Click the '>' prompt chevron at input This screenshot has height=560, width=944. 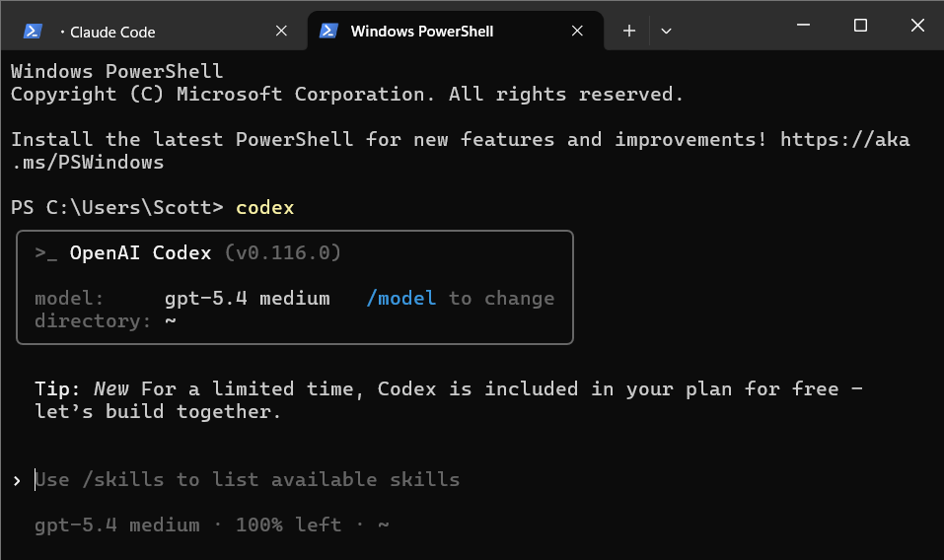[x=17, y=481]
